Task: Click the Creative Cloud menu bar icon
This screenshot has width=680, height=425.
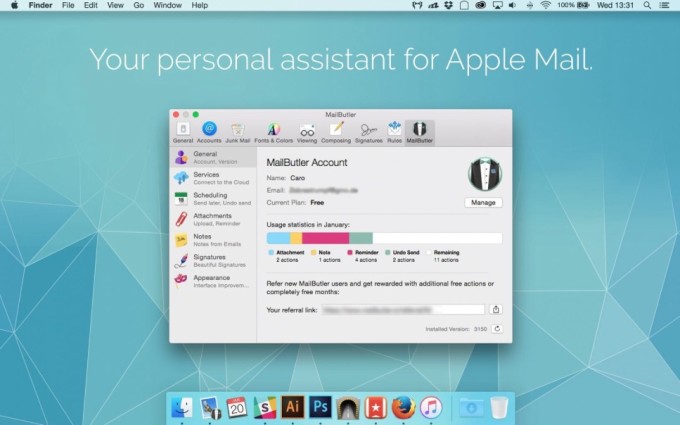Action: point(481,5)
